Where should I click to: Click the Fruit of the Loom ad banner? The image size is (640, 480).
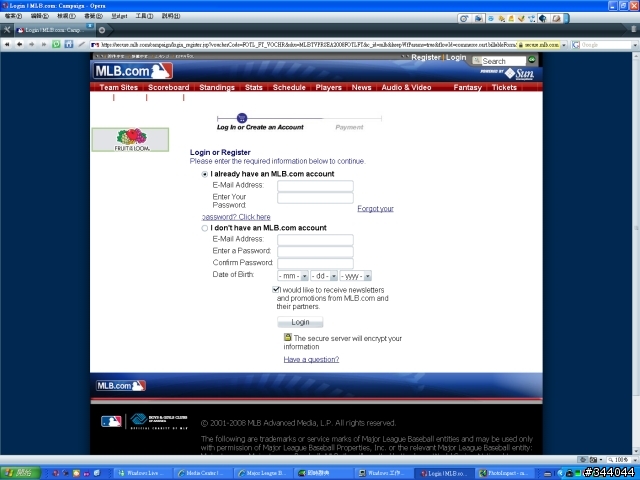point(130,140)
